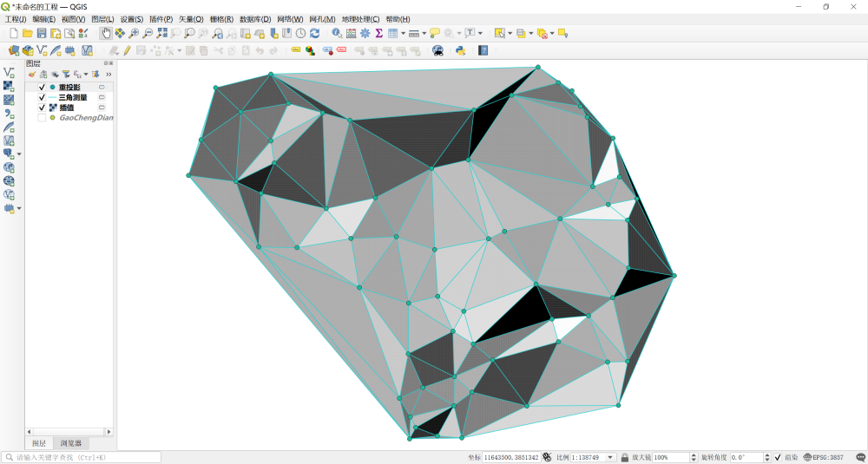Open the sidebar Add WCS layer dropdown arrow
This screenshot has height=464, width=868.
coord(19,154)
